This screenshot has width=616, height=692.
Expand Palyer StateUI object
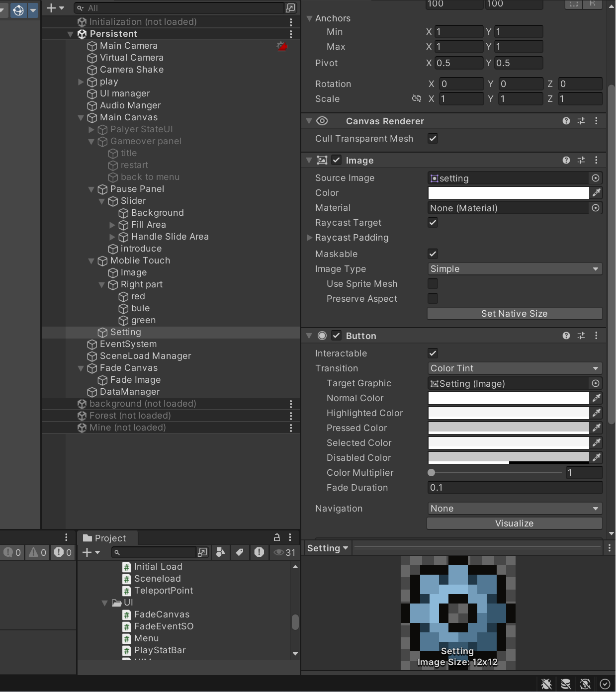[91, 129]
